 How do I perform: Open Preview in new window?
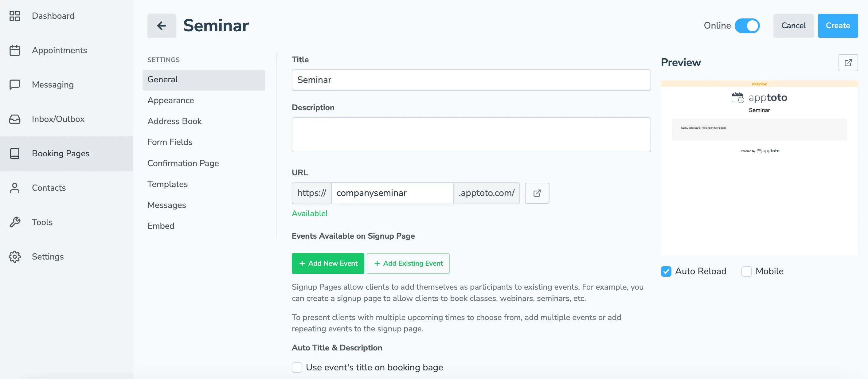(x=848, y=62)
